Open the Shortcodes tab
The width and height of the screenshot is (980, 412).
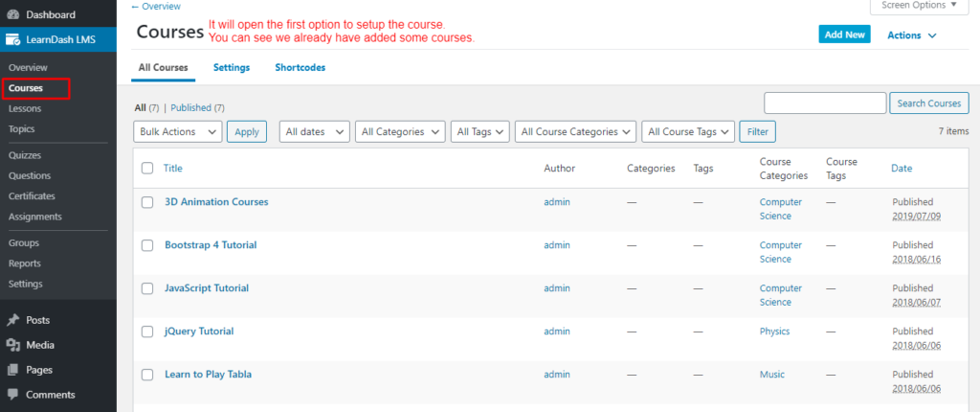pyautogui.click(x=300, y=68)
